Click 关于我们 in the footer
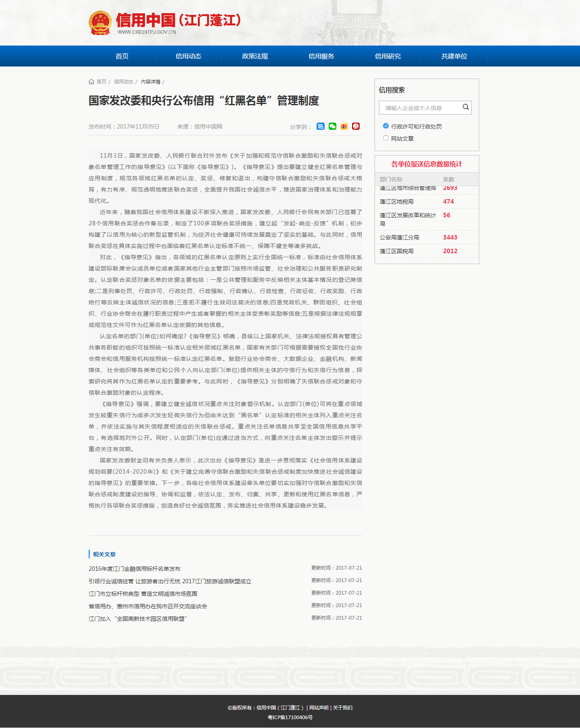 tap(342, 708)
